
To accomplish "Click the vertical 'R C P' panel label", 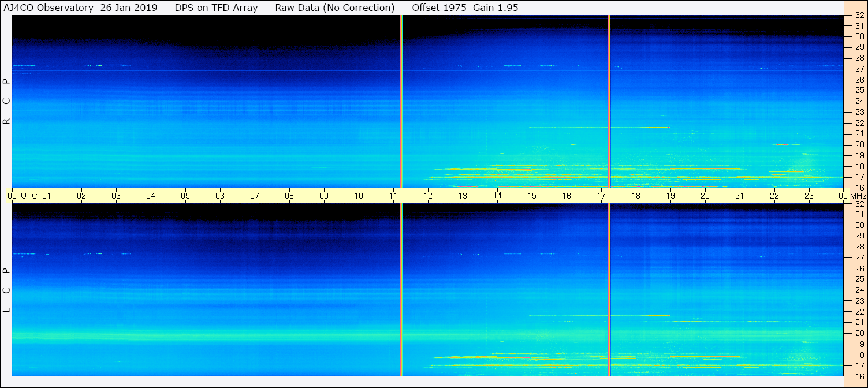I will (7, 102).
